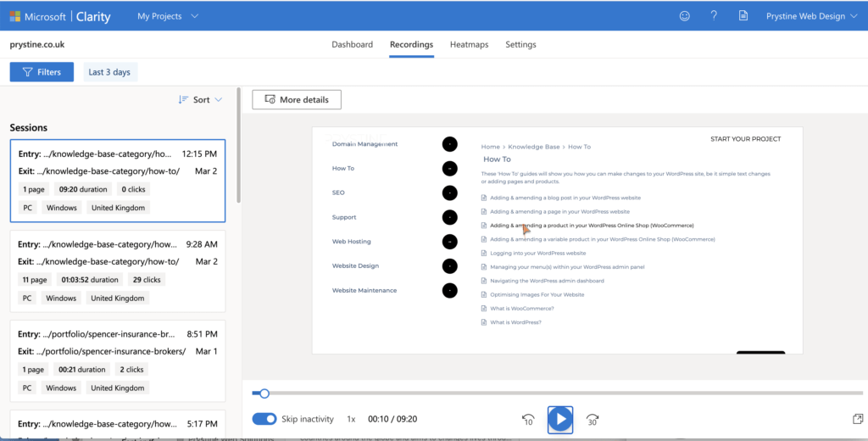The height and width of the screenshot is (441, 868).
Task: Click document icon beside 'What is WordPress?'
Action: coord(484,322)
